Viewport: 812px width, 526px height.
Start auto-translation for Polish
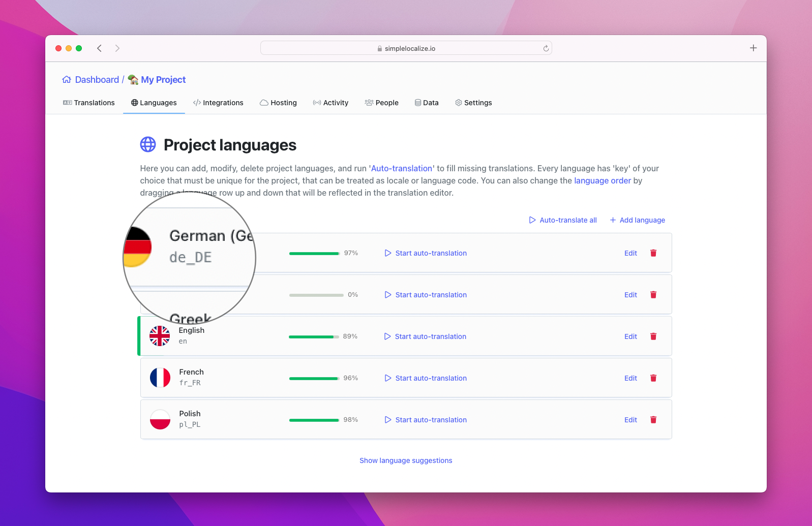[426, 420]
